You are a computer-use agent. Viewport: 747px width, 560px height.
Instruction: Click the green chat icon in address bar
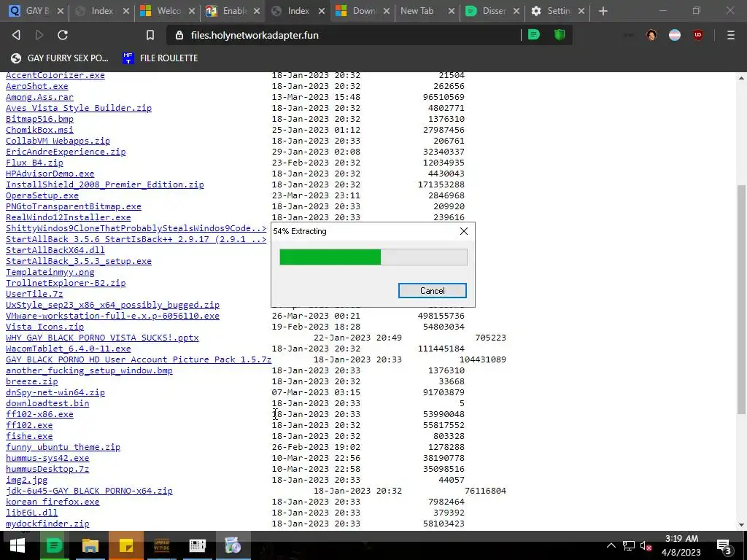click(x=534, y=35)
